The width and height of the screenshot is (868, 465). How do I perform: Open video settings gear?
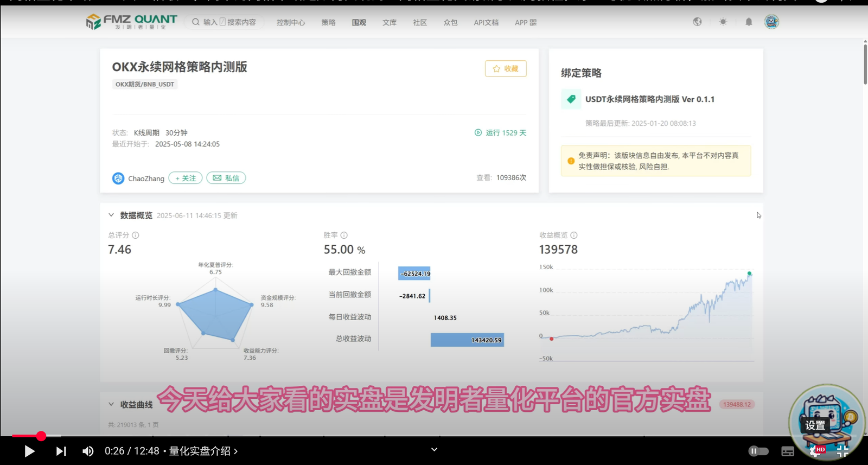pos(815,450)
